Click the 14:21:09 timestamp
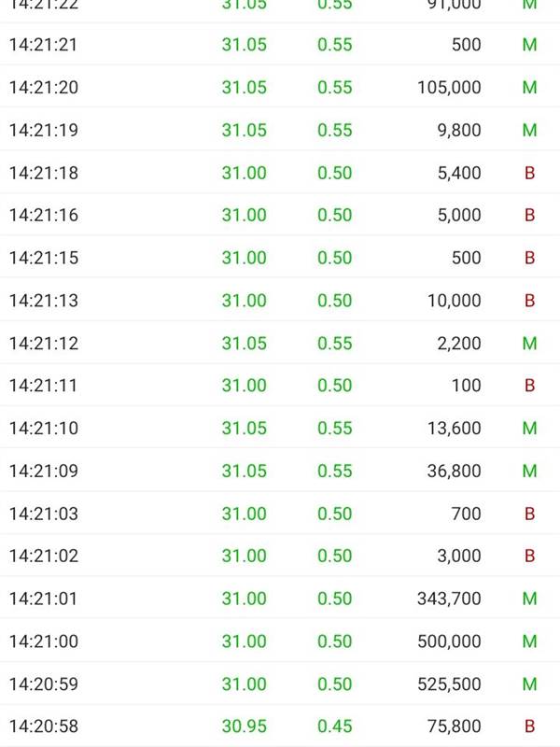Image resolution: width=560 pixels, height=747 pixels. (x=43, y=471)
